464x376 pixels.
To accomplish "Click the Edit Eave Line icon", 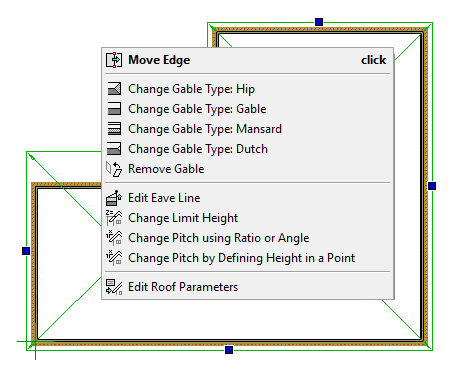I will click(x=114, y=198).
